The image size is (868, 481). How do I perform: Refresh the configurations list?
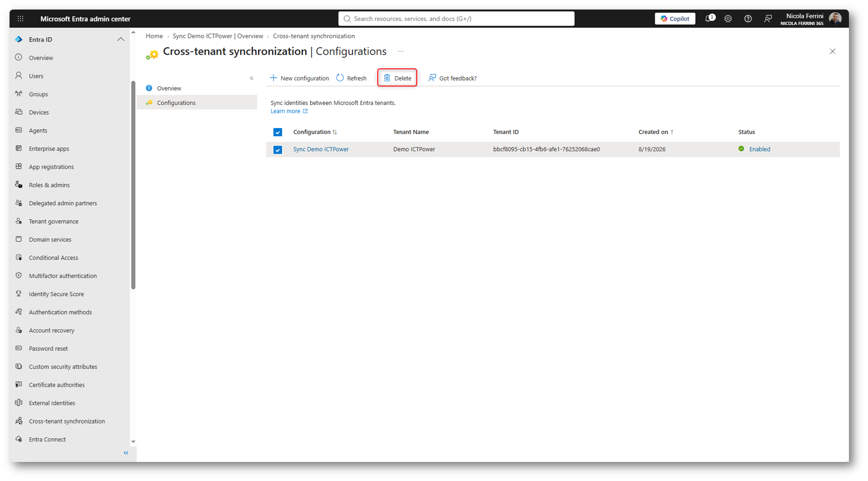(351, 78)
